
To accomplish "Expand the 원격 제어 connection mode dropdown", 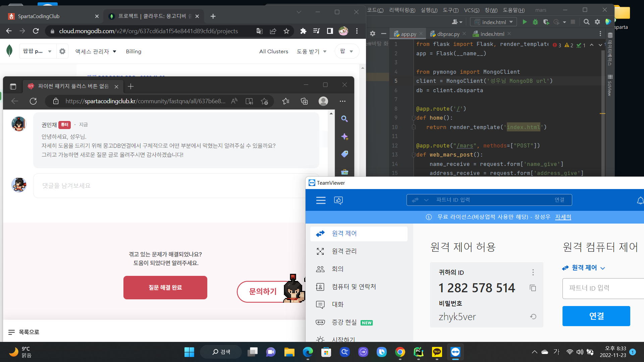I will point(584,268).
